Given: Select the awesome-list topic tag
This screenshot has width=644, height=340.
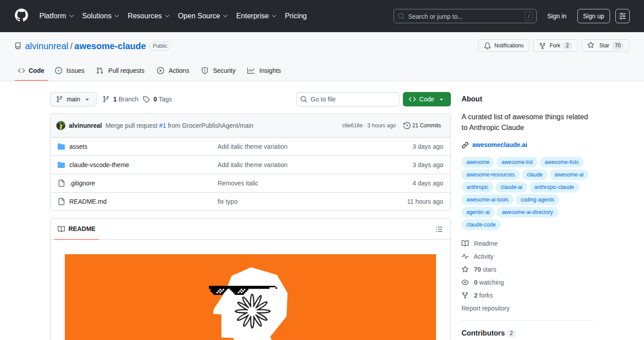Looking at the screenshot, I should tap(517, 162).
